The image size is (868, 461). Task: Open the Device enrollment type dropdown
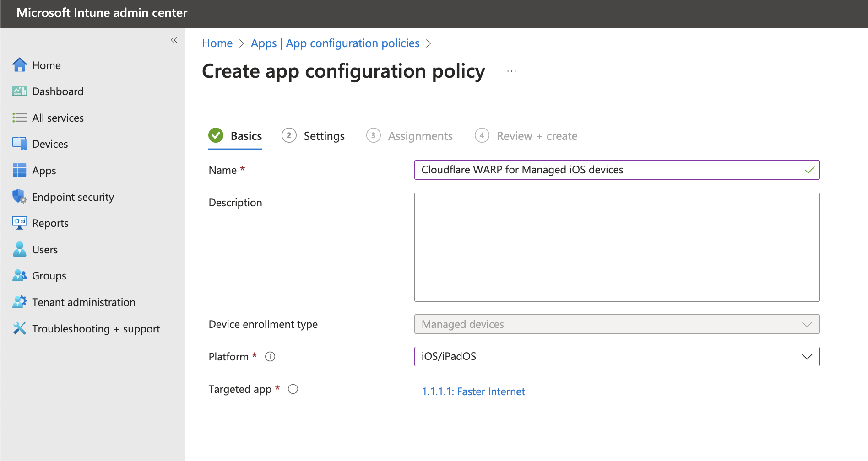pyautogui.click(x=617, y=324)
